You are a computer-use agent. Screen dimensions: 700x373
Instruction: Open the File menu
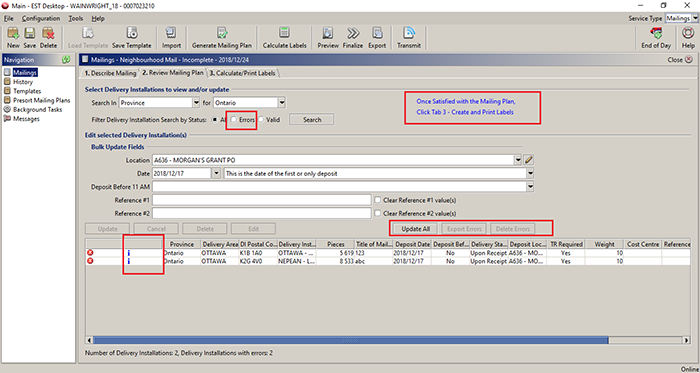[x=8, y=18]
